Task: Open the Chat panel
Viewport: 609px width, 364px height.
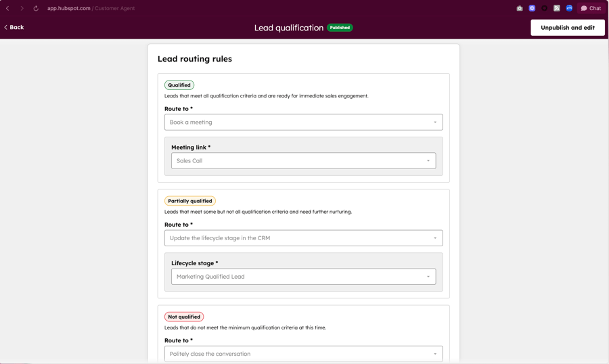Action: point(591,8)
